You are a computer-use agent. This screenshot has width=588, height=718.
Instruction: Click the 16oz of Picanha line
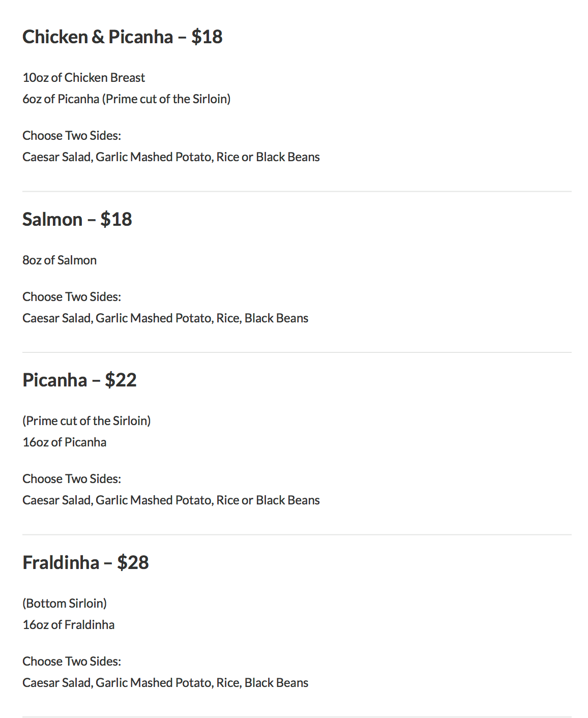[65, 442]
